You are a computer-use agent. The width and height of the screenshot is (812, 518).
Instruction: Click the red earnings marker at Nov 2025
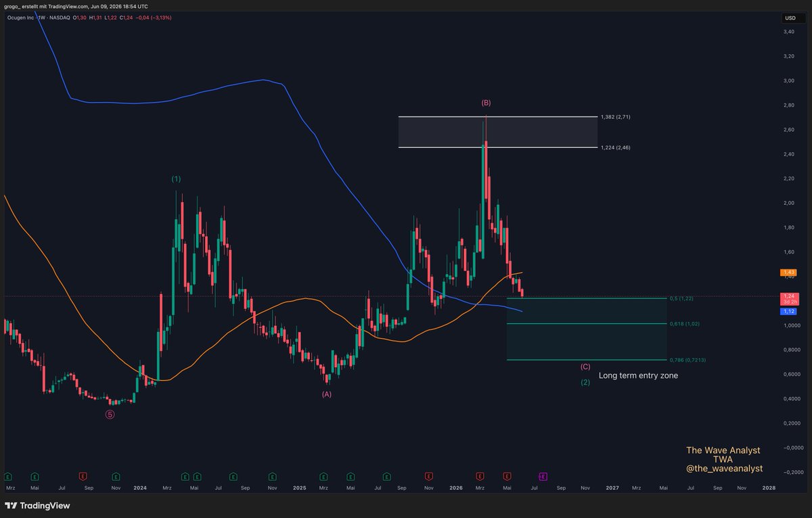click(428, 475)
